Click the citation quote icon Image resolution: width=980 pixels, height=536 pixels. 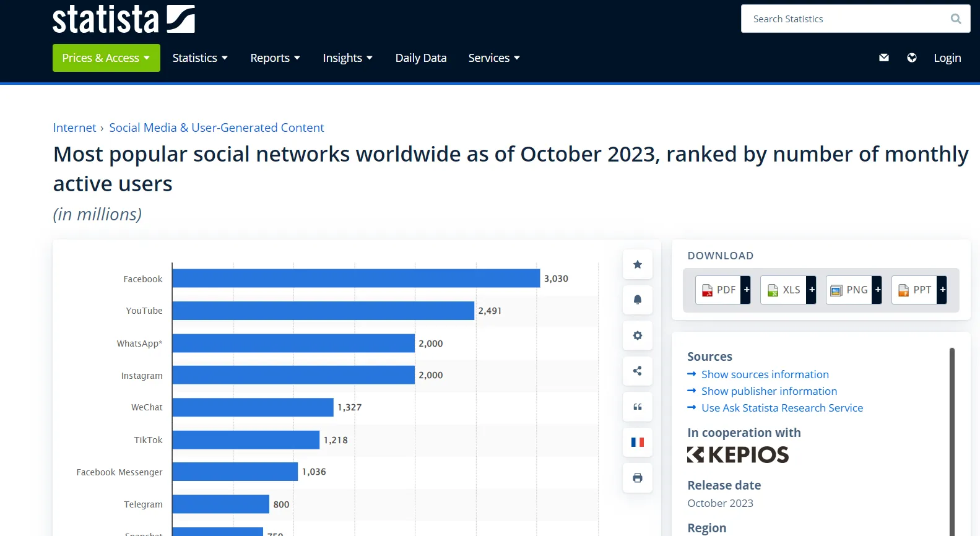(638, 407)
